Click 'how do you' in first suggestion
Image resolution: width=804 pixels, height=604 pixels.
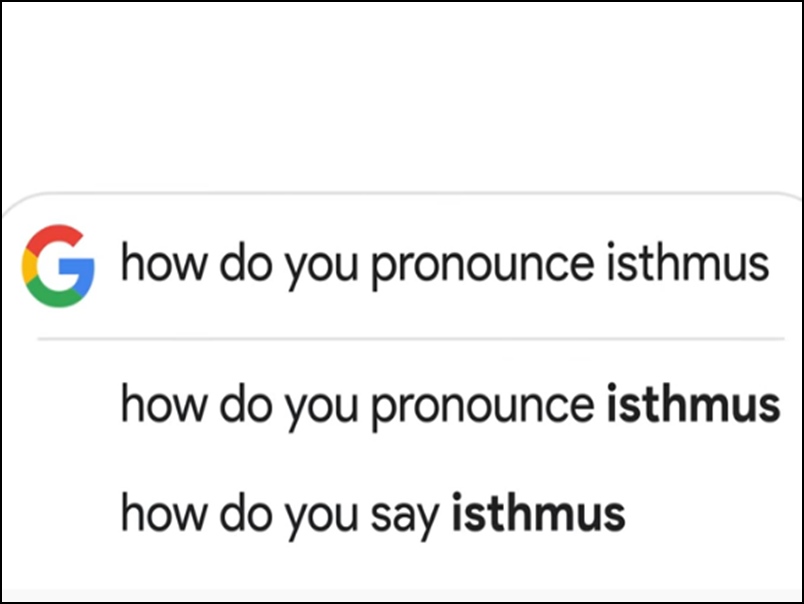240,406
